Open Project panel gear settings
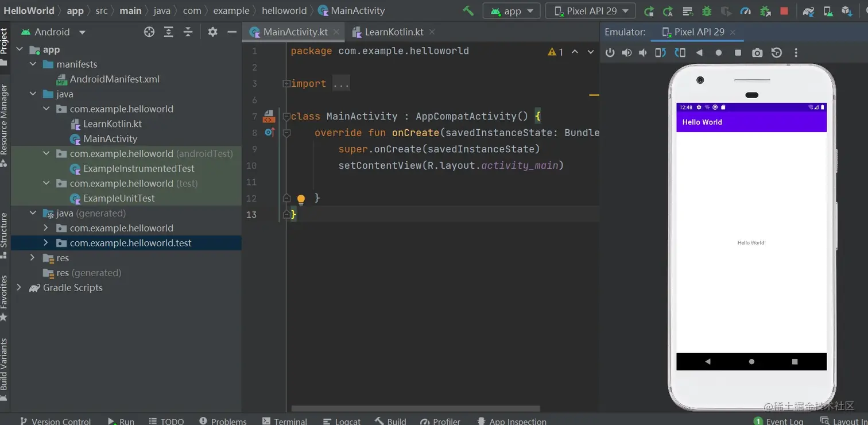 coord(212,32)
